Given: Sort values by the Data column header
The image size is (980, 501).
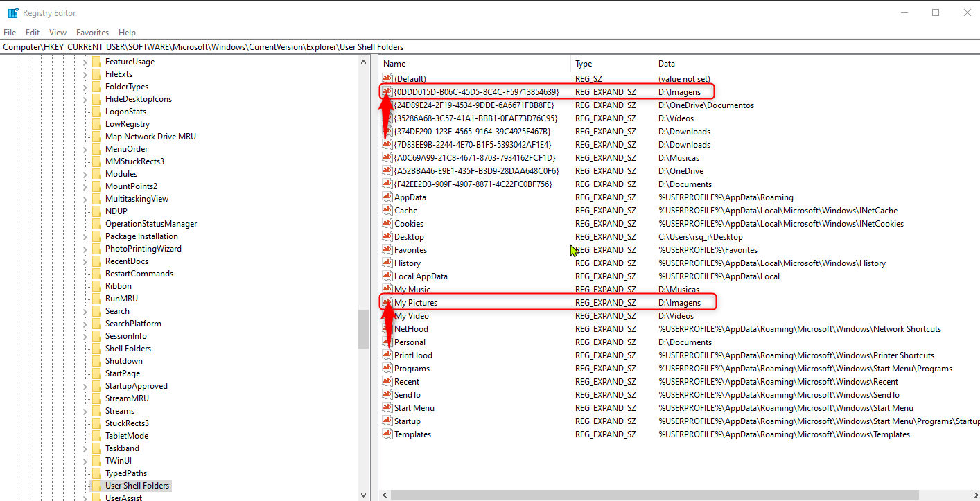Looking at the screenshot, I should pos(817,64).
